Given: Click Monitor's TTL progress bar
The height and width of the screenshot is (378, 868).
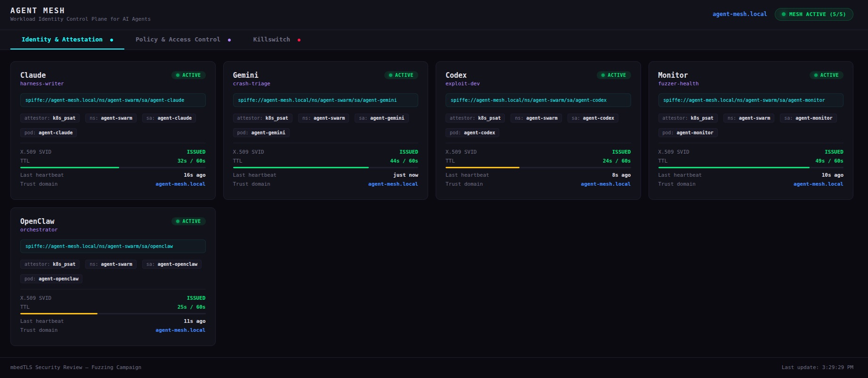Looking at the screenshot, I should 751,167.
